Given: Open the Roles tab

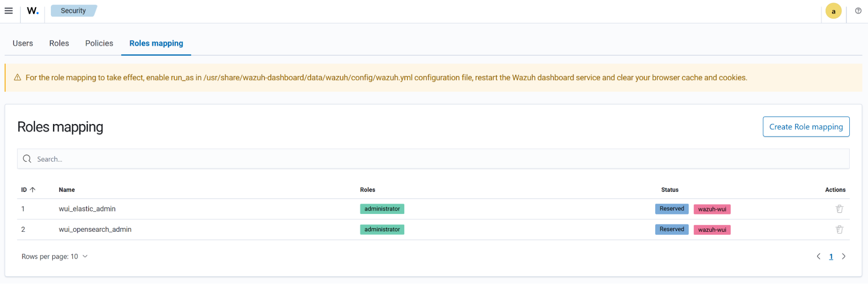Looking at the screenshot, I should coord(59,43).
